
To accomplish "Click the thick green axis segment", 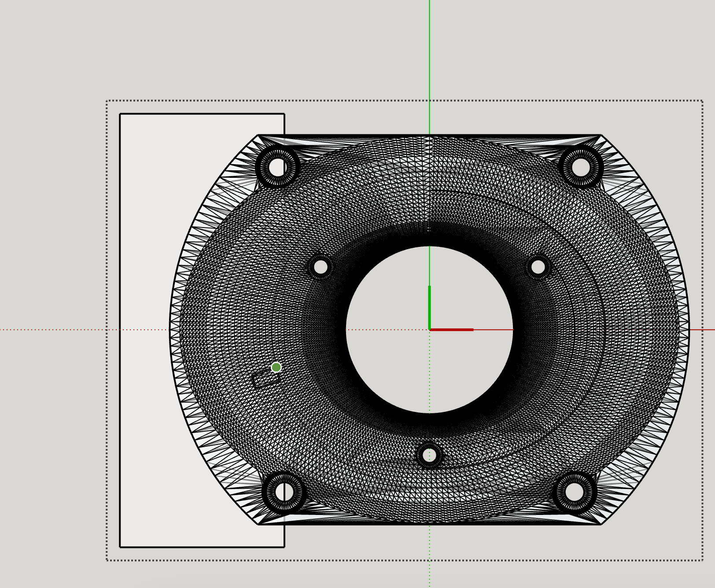I will (430, 307).
